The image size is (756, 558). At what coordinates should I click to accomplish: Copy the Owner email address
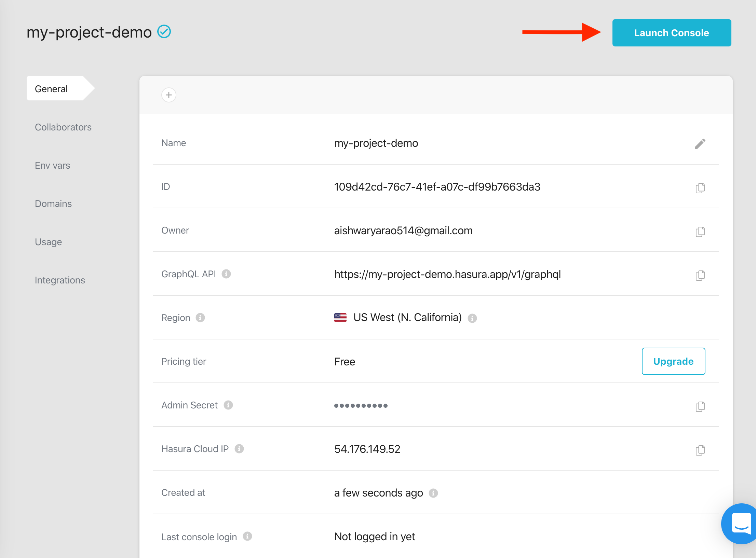tap(700, 232)
